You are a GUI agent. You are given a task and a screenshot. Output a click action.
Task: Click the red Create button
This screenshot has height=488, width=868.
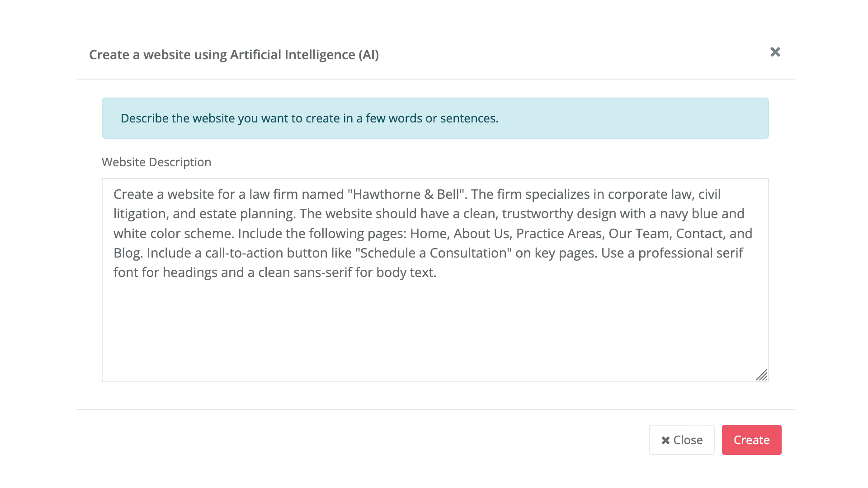click(x=751, y=440)
